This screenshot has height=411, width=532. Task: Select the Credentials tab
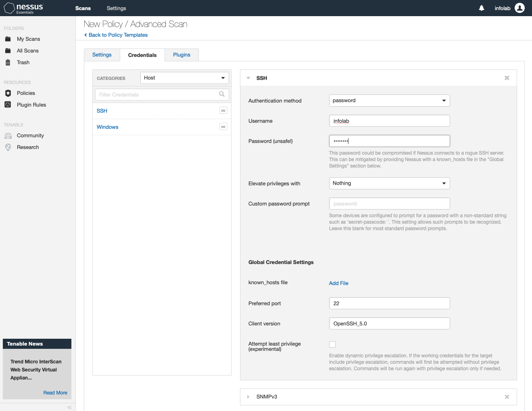142,55
